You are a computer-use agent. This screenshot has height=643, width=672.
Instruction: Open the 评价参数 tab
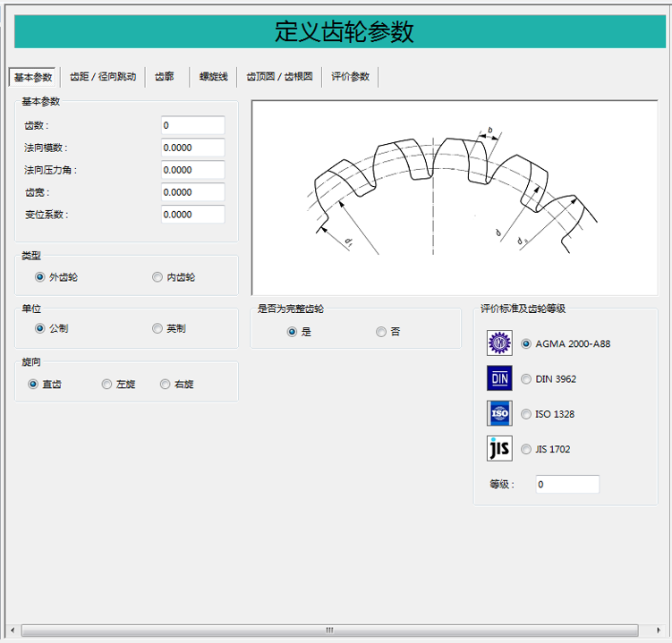(x=350, y=77)
